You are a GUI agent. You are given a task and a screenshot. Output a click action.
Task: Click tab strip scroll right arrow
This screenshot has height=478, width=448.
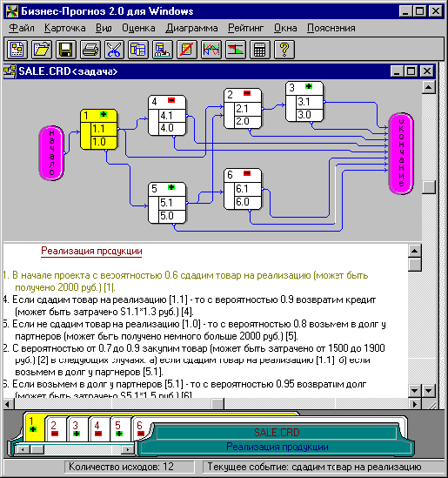point(128,449)
